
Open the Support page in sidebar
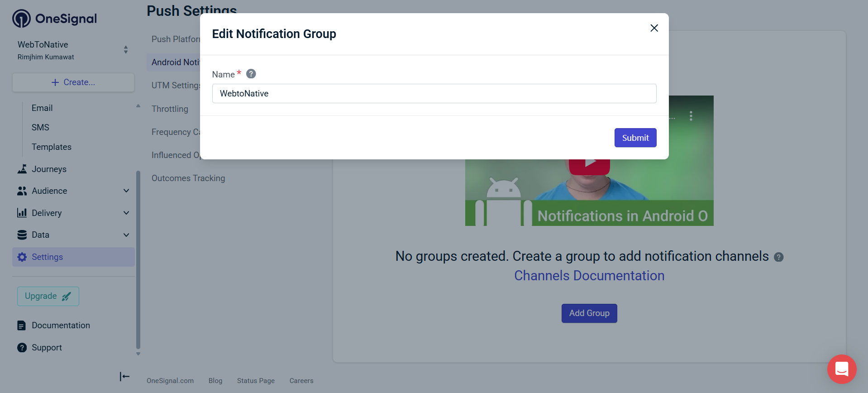pos(47,347)
